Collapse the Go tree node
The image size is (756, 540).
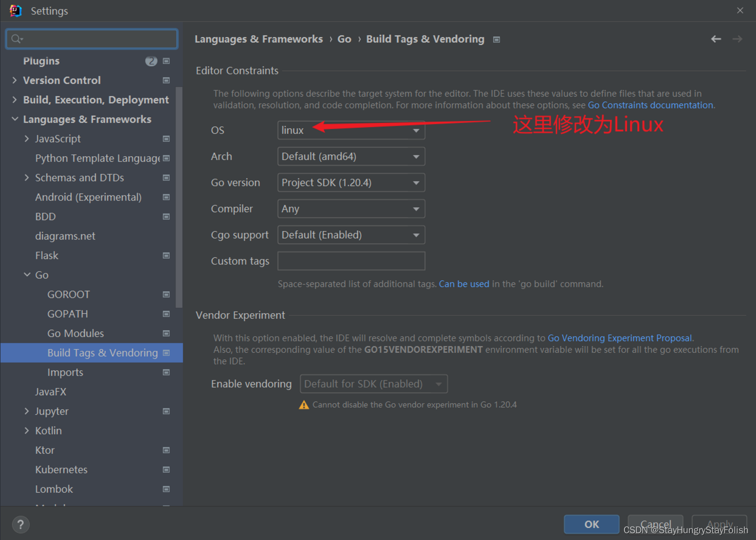pyautogui.click(x=27, y=275)
